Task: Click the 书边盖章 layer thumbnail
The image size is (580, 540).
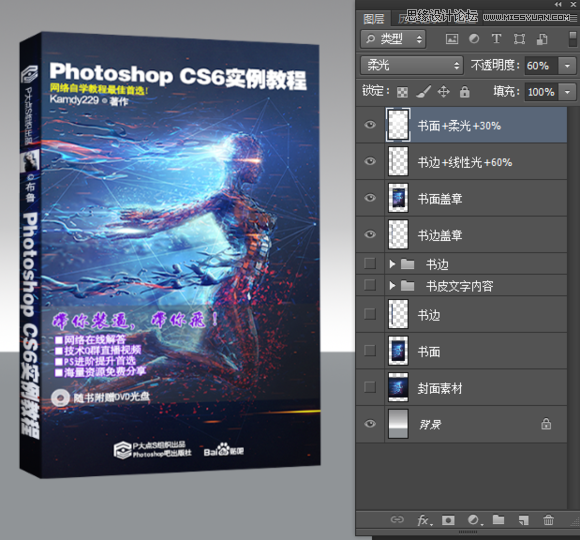Action: click(398, 234)
